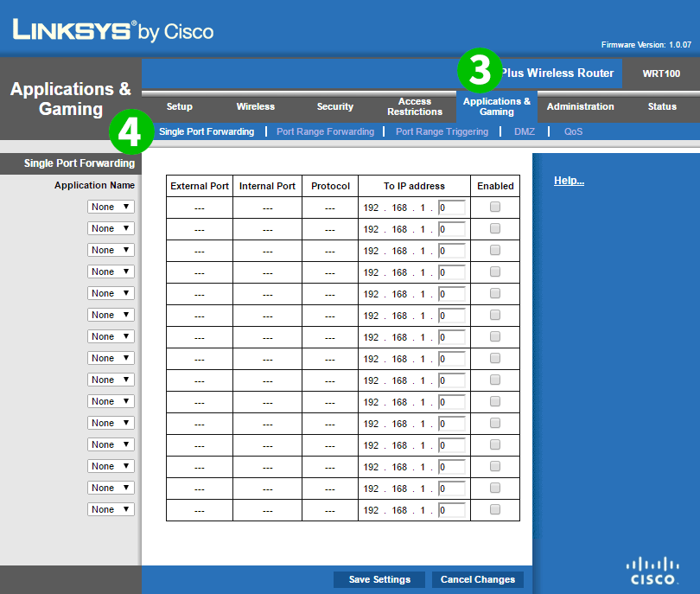Select Single Port Forwarding sub-tab
Image resolution: width=700 pixels, height=594 pixels.
(x=207, y=131)
